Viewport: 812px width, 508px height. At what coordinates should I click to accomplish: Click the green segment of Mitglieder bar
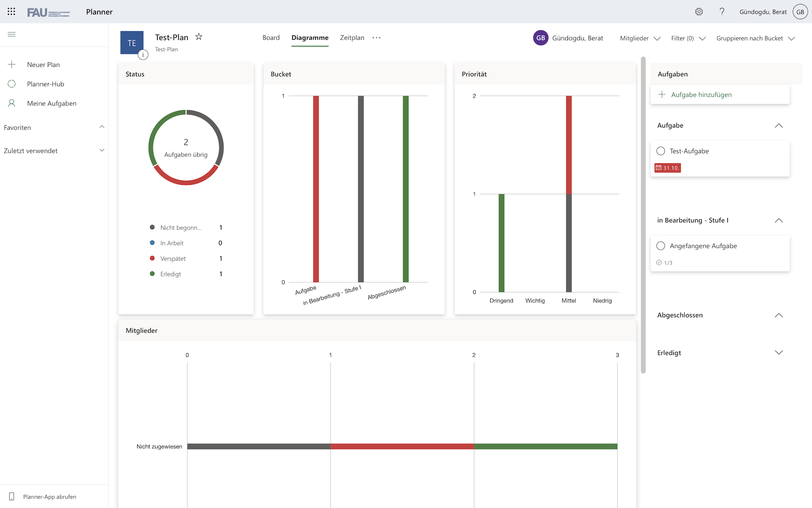click(x=546, y=447)
